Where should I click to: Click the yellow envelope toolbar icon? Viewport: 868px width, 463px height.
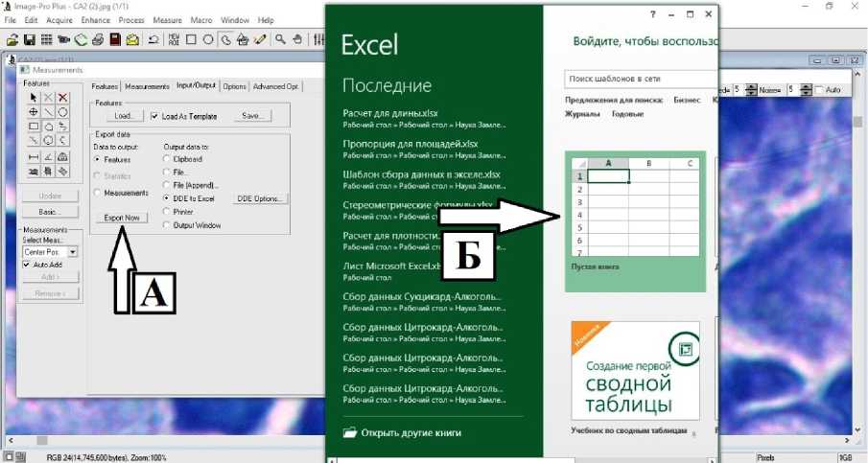click(132, 39)
